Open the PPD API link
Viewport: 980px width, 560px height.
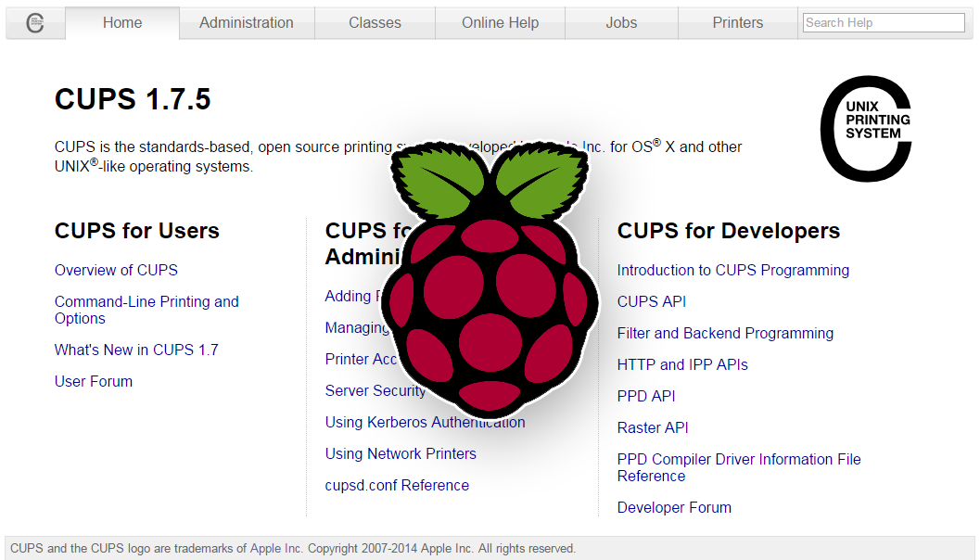tap(646, 396)
